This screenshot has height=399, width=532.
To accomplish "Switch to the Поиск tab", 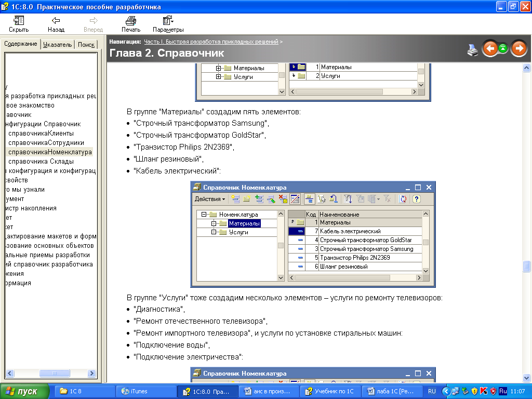I will pyautogui.click(x=86, y=45).
